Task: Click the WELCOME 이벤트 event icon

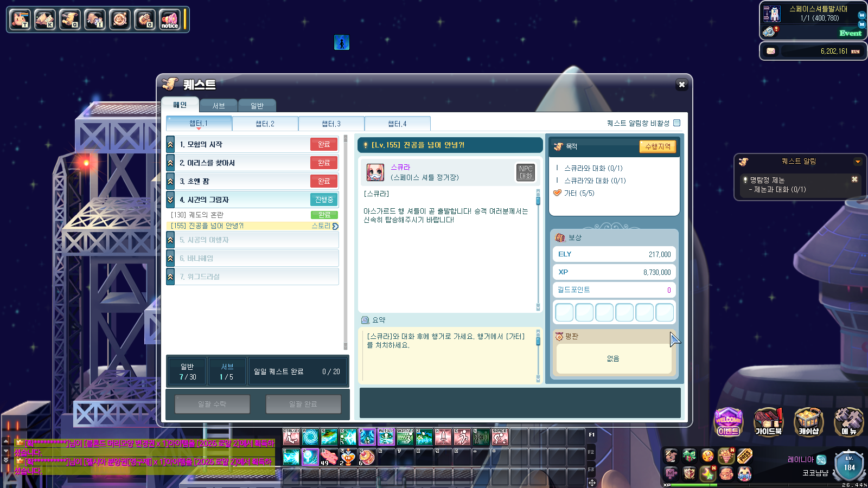Action: coord(728,422)
